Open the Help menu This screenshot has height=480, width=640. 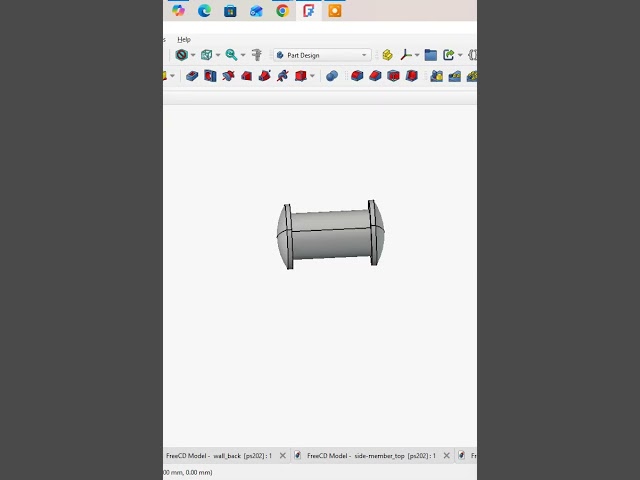tap(184, 40)
